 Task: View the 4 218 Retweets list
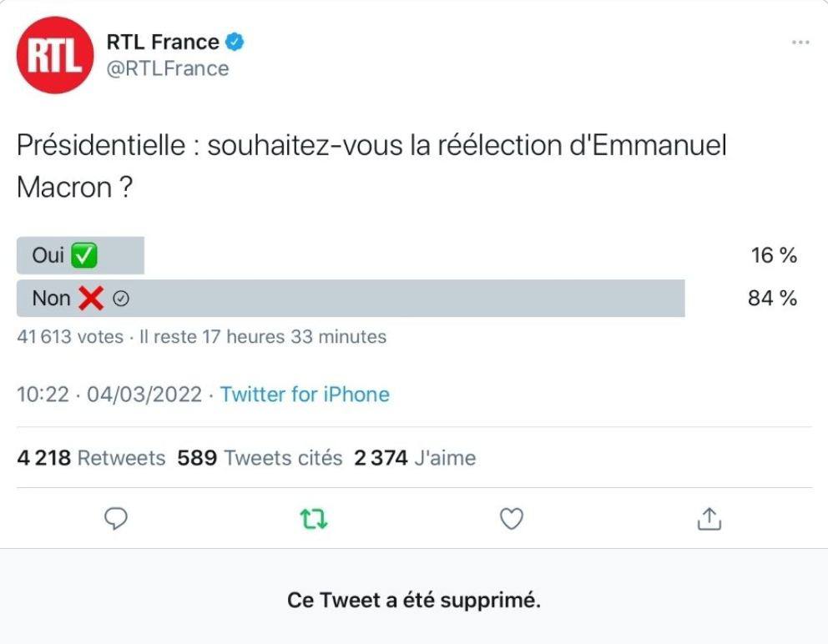(x=91, y=458)
